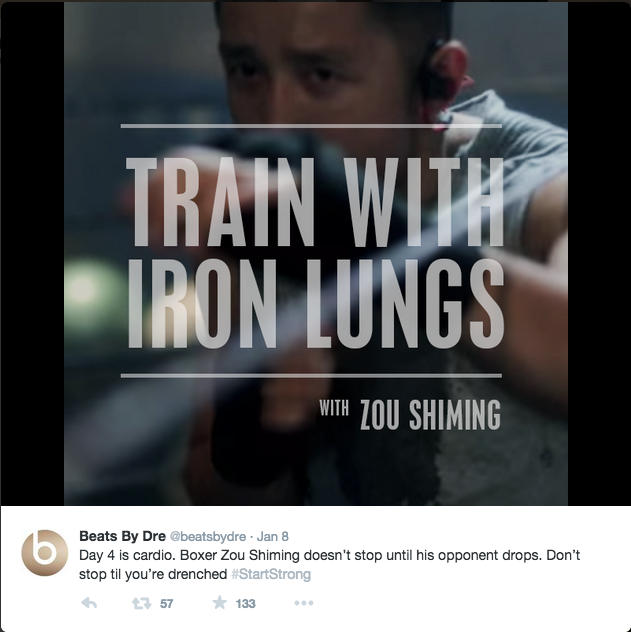Image resolution: width=631 pixels, height=632 pixels.
Task: Reply to the Beats By Dre tweet
Action: pyautogui.click(x=89, y=603)
